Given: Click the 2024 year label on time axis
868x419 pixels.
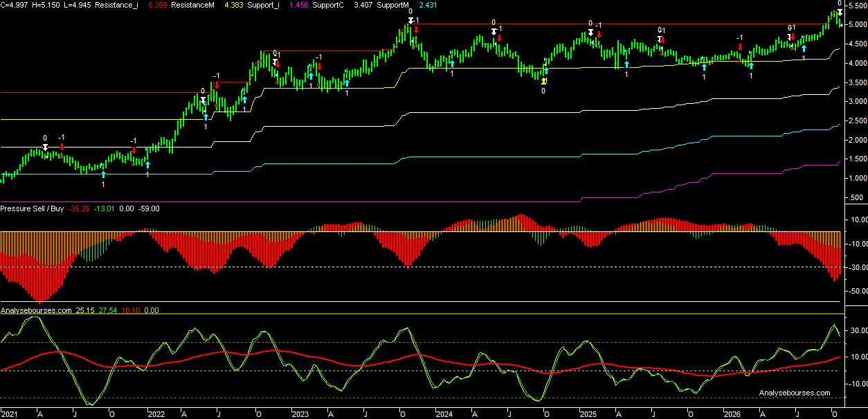Looking at the screenshot, I should pyautogui.click(x=444, y=414).
